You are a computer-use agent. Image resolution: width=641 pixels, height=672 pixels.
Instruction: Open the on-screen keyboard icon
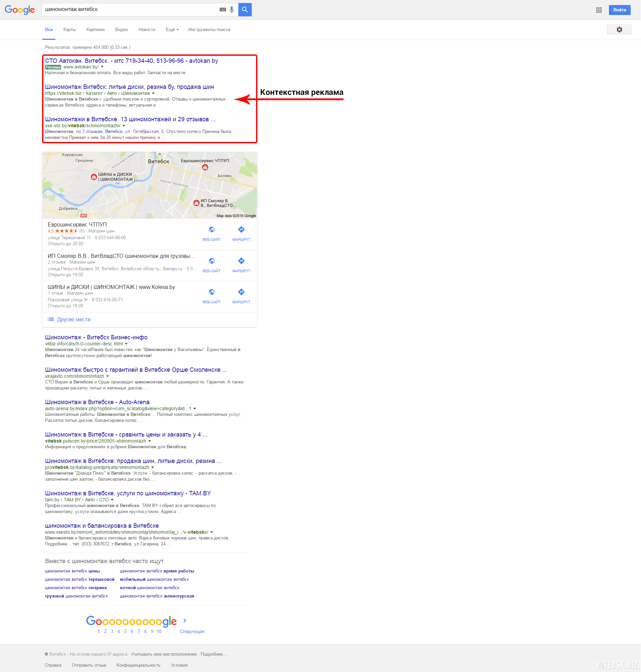coord(223,10)
